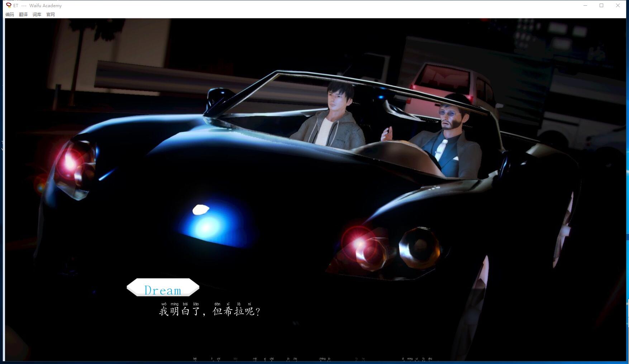Click the red light near the twin exhaust lamps
Image resolution: width=629 pixels, height=364 pixels.
coord(360,243)
